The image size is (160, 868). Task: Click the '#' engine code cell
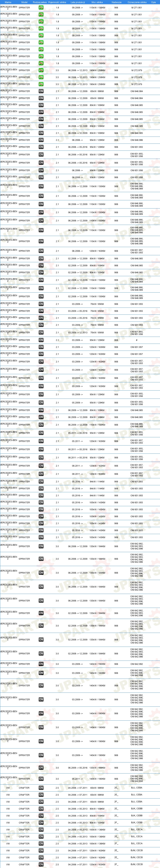pos(136,340)
